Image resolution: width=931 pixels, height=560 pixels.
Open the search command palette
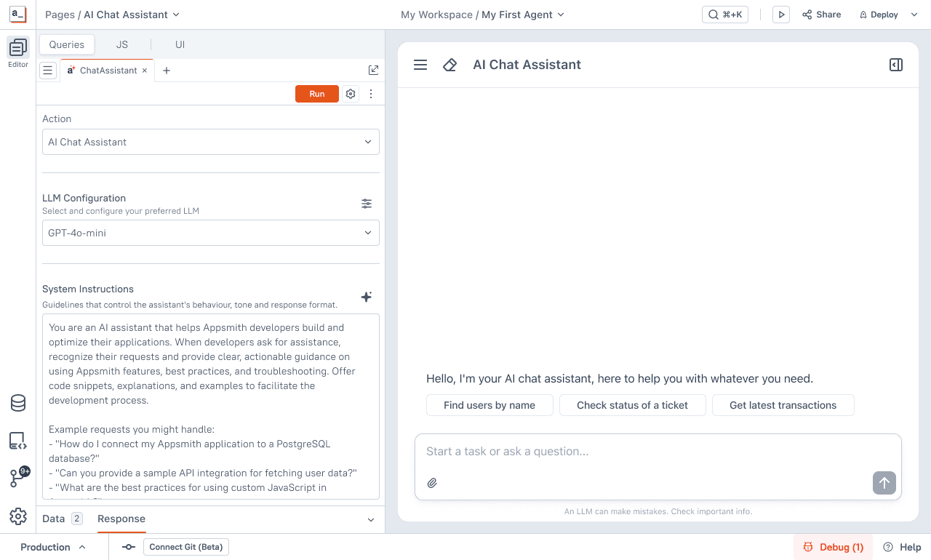(725, 15)
